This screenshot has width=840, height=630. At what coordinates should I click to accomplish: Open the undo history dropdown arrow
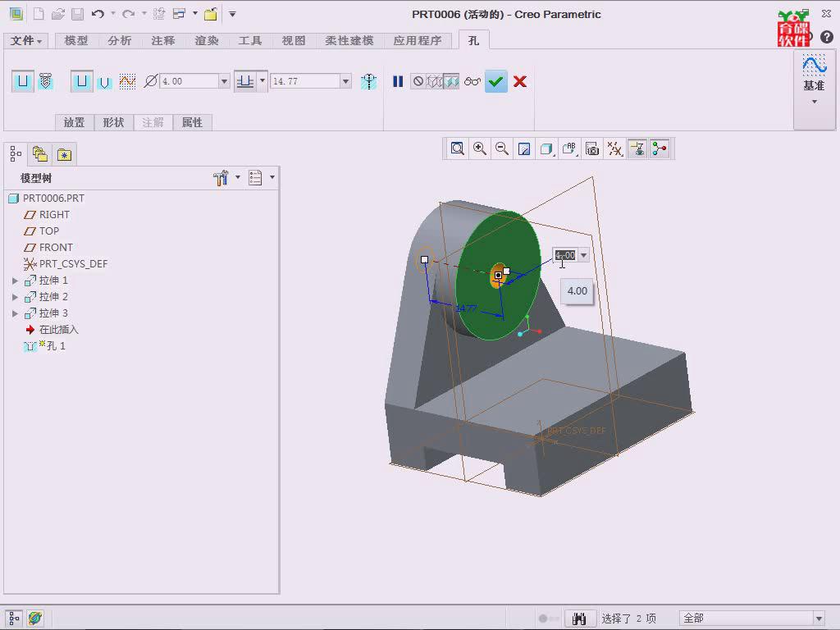coord(113,13)
